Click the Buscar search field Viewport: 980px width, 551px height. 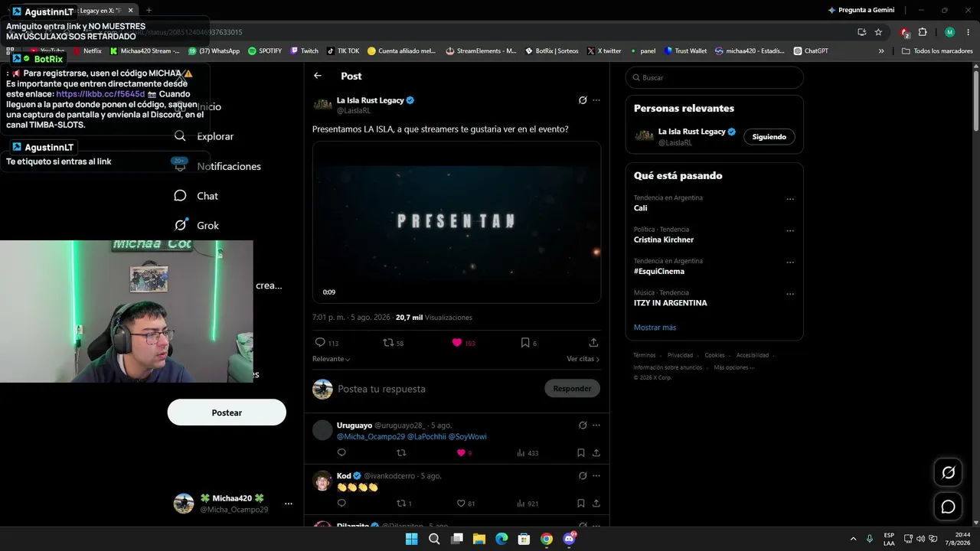pyautogui.click(x=714, y=77)
